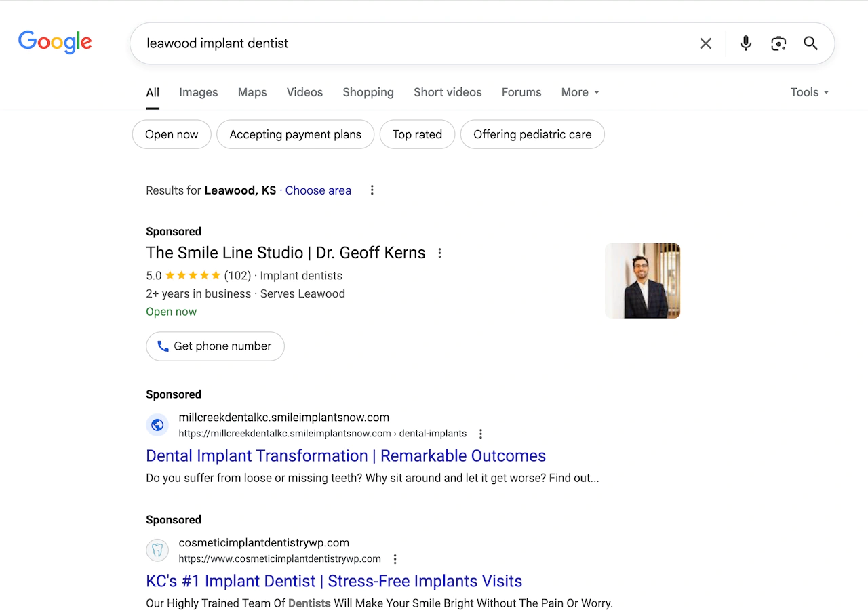Image resolution: width=868 pixels, height=610 pixels.
Task: Open search by image camera icon
Action: pos(778,43)
